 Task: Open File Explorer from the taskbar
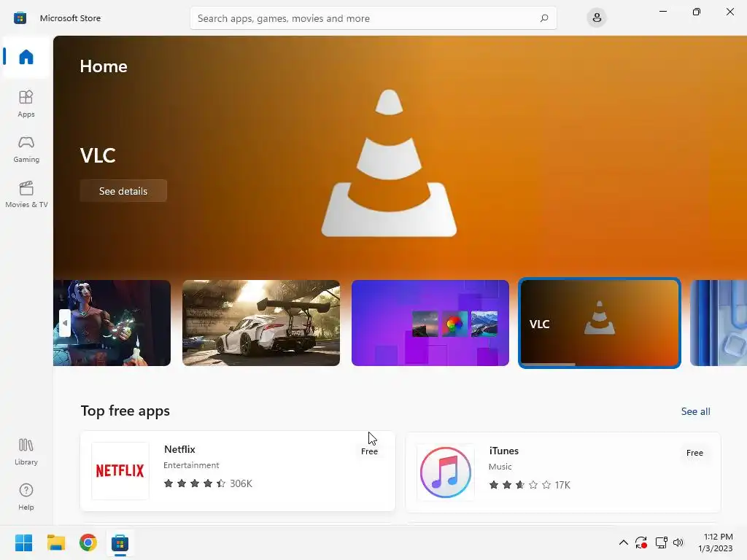coord(55,542)
